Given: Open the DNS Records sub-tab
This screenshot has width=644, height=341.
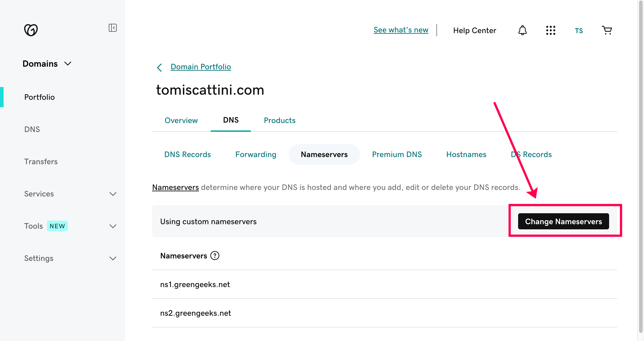Looking at the screenshot, I should tap(188, 154).
